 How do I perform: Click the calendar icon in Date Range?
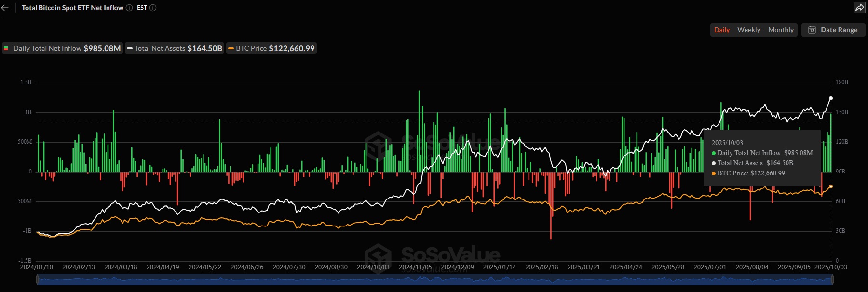click(812, 30)
